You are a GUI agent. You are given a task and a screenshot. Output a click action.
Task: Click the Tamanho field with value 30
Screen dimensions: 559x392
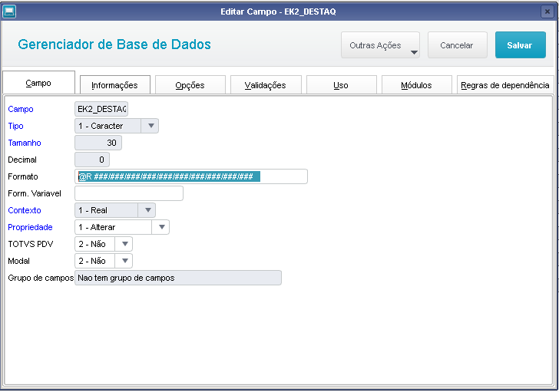point(98,143)
